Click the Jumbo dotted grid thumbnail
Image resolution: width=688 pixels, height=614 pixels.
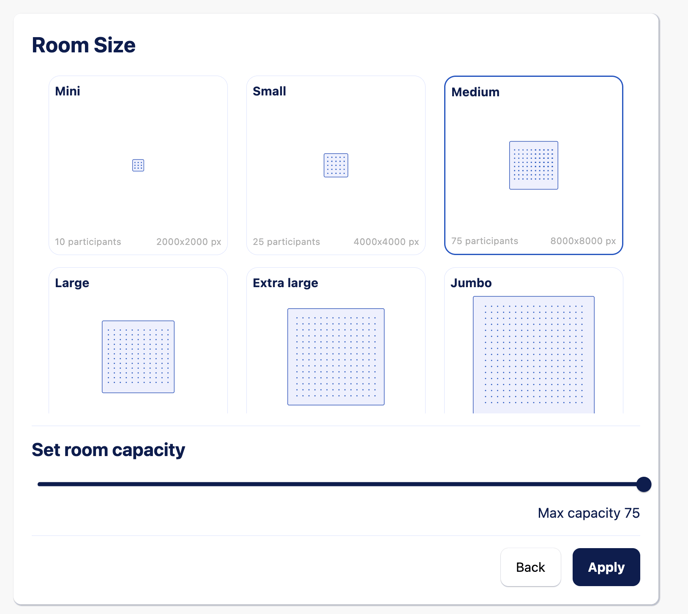click(x=534, y=355)
